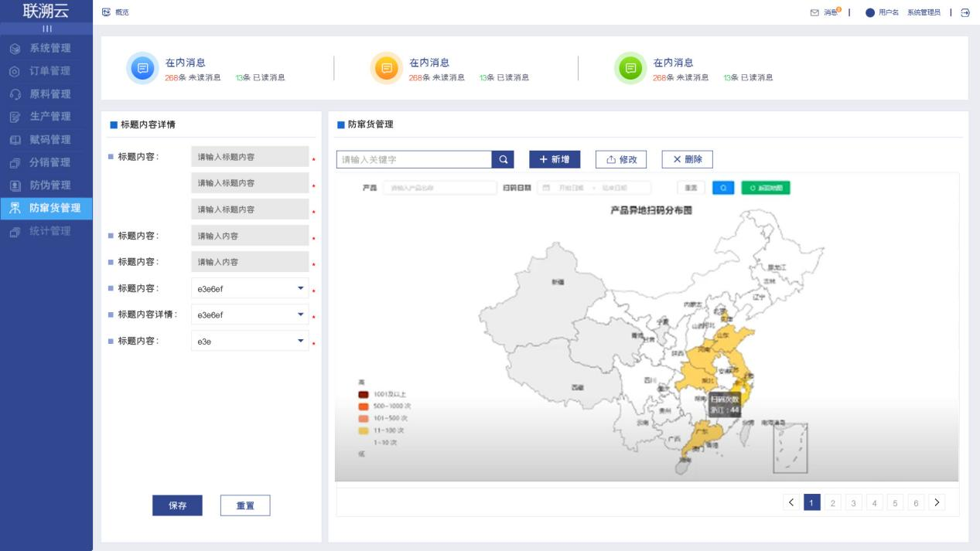Image resolution: width=980 pixels, height=551 pixels.
Task: Click the orange 在内消息 chat icon
Action: point(387,68)
